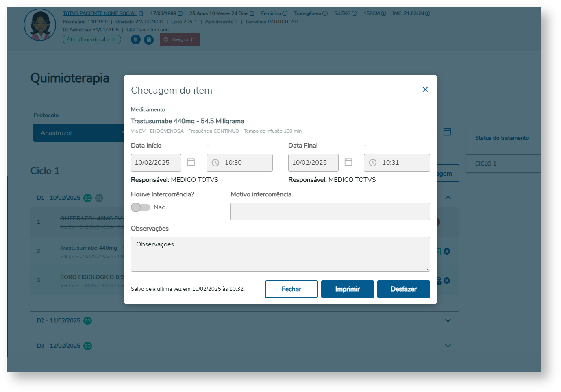Click the remove icon on the SORO FISIOLOGICO row
The height and width of the screenshot is (392, 561).
[447, 281]
